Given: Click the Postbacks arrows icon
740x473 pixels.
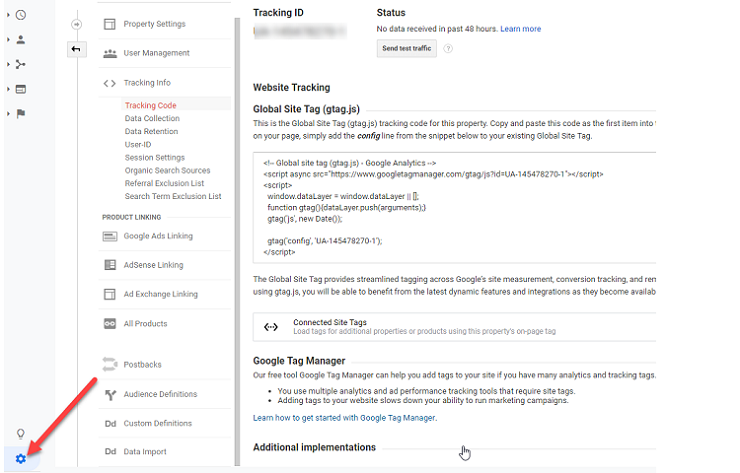Looking at the screenshot, I should pyautogui.click(x=109, y=364).
